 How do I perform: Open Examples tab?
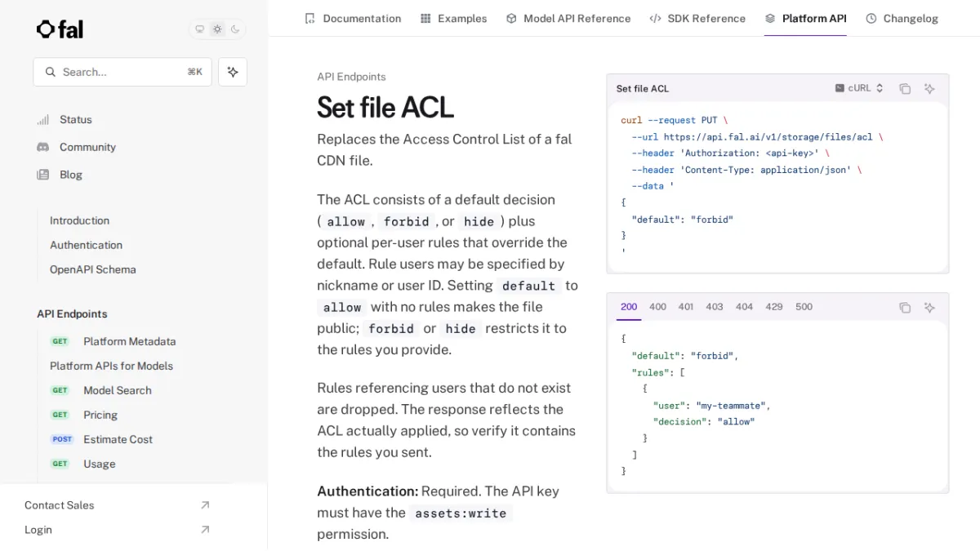point(453,18)
